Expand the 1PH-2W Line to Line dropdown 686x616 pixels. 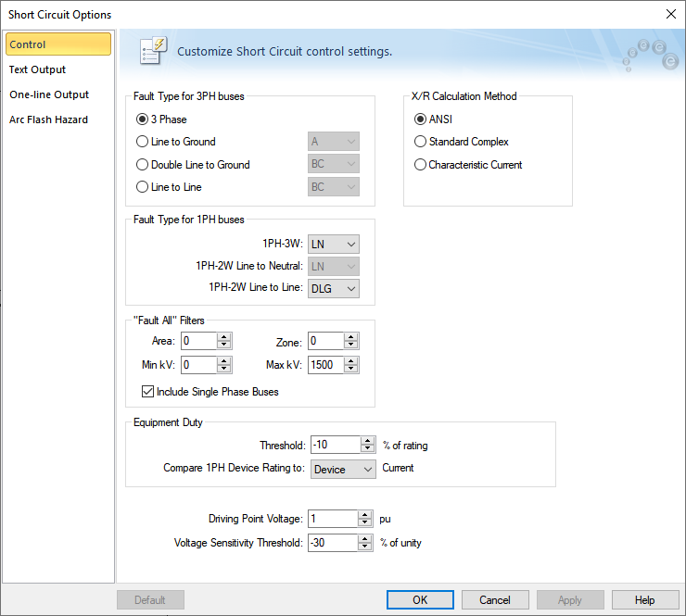click(x=334, y=288)
